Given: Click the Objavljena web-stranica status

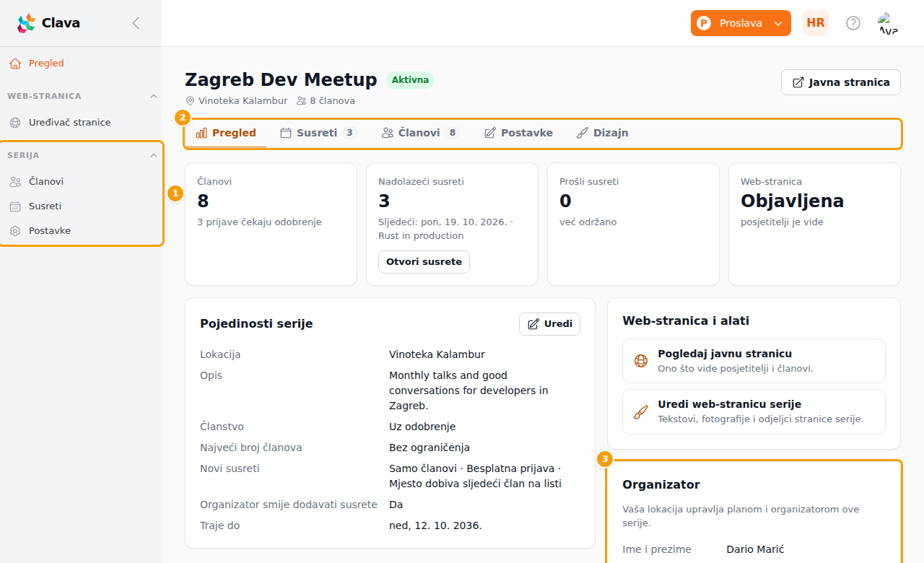Looking at the screenshot, I should [792, 201].
